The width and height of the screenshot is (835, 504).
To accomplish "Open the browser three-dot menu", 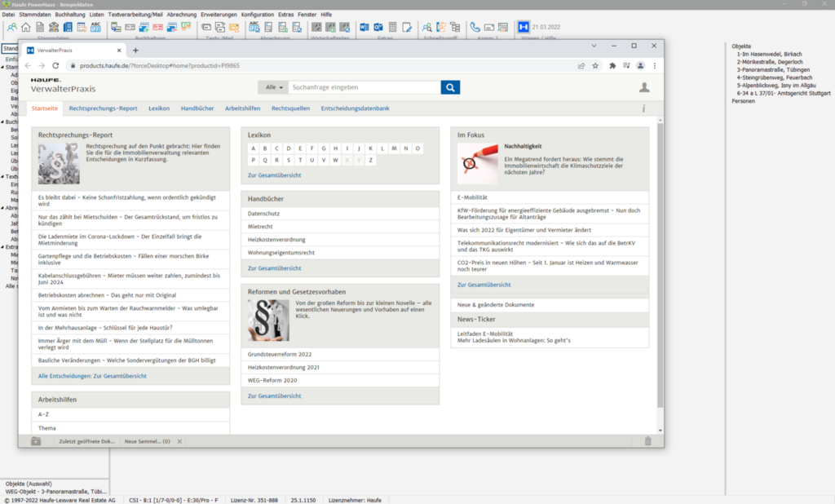I will coord(655,65).
